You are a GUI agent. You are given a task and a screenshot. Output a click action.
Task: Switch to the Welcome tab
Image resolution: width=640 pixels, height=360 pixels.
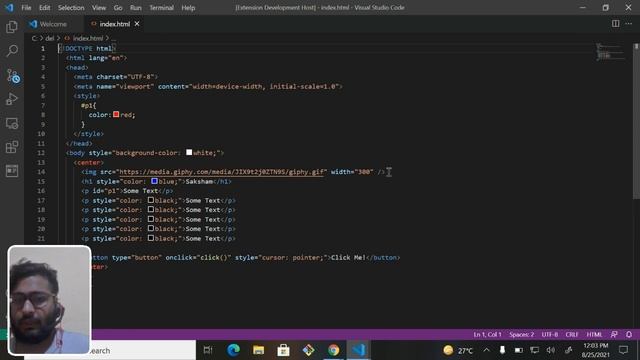tap(53, 24)
